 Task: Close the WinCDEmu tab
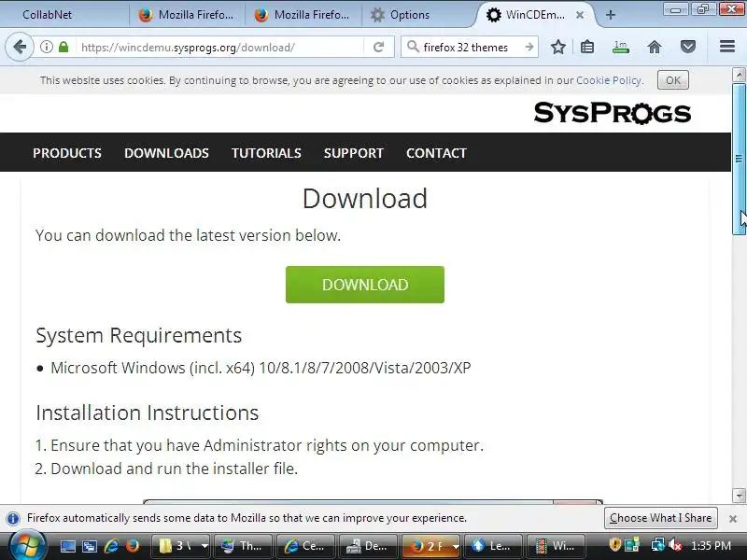580,15
